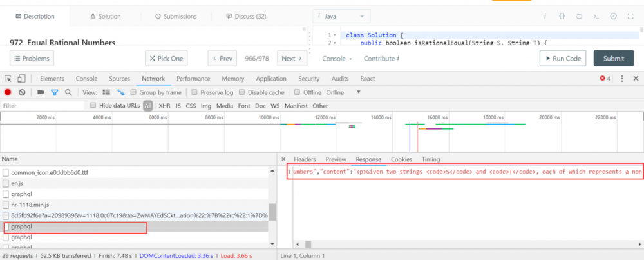Toggle the overview waterfall view icon
Screen dimensions: 644x260
(x=120, y=92)
